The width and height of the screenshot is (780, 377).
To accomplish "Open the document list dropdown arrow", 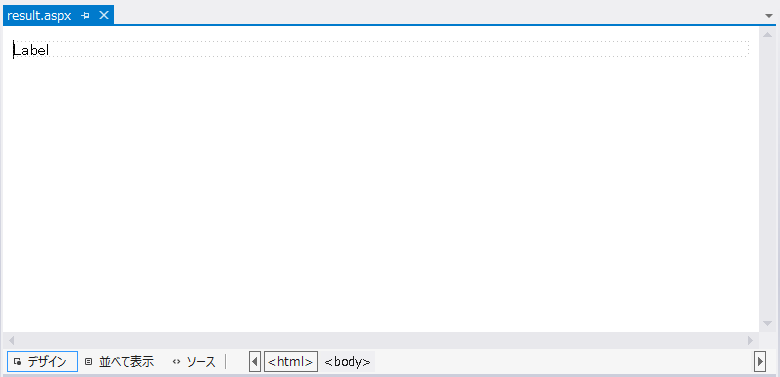I will click(769, 16).
